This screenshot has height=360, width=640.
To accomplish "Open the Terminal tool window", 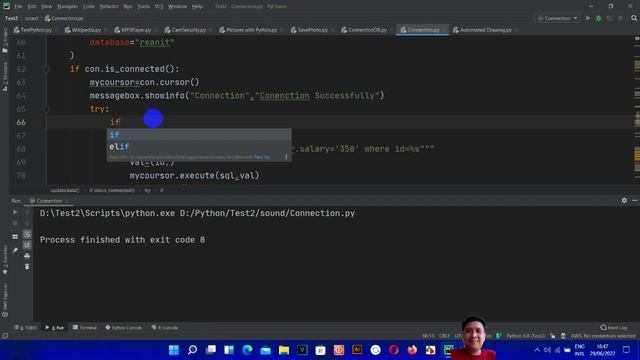I will click(84, 327).
